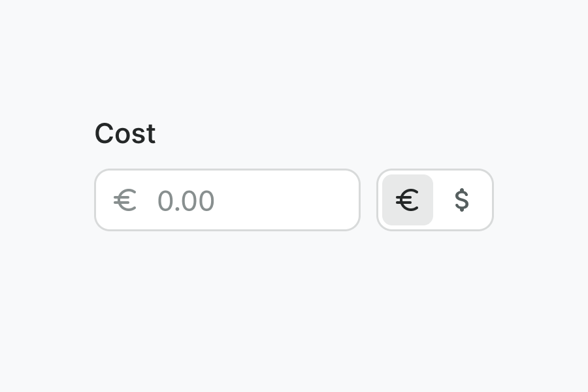
Task: Keep euro selected in currency selector
Action: click(x=408, y=200)
